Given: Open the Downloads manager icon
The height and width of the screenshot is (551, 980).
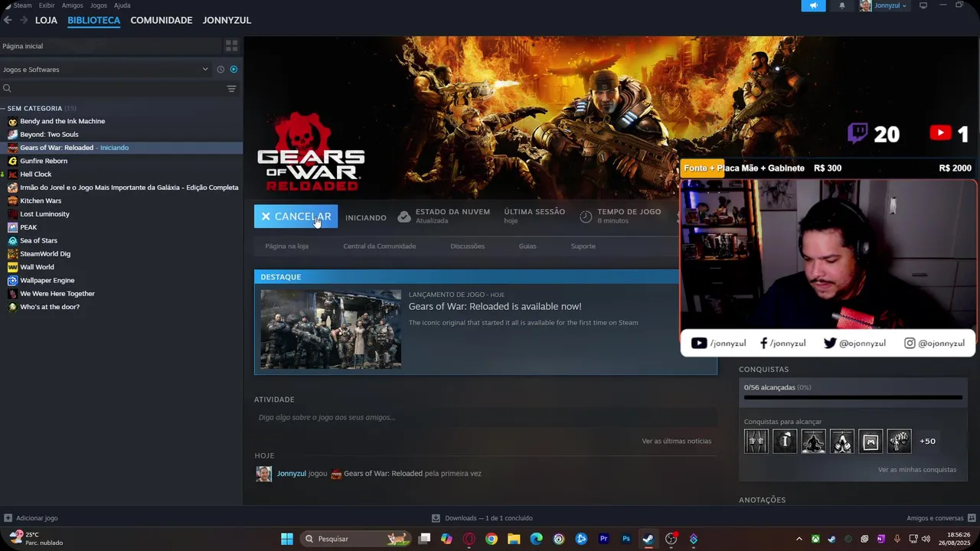Looking at the screenshot, I should [x=436, y=518].
